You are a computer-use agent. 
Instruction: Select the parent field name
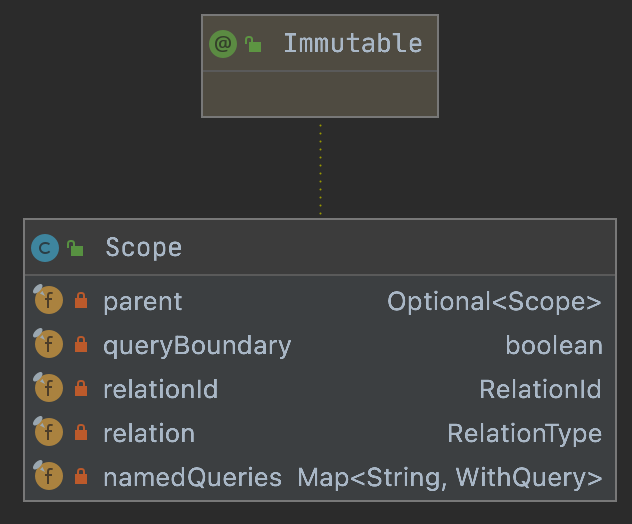tap(142, 301)
